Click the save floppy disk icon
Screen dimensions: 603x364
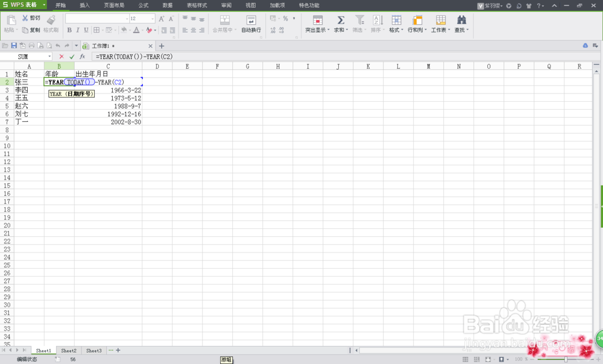(x=14, y=46)
